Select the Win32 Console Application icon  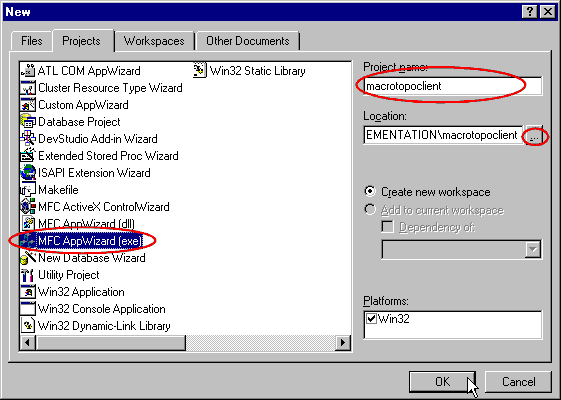click(x=28, y=309)
